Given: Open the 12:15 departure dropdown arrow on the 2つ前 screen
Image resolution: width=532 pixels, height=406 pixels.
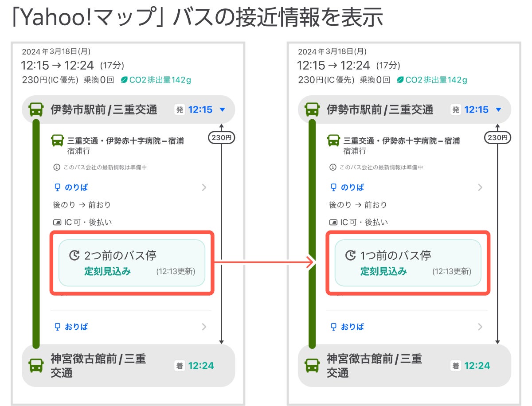Looking at the screenshot, I should 223,109.
